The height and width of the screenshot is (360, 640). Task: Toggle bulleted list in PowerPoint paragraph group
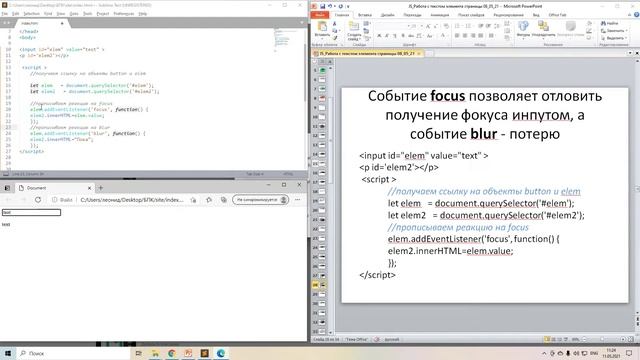coord(457,26)
